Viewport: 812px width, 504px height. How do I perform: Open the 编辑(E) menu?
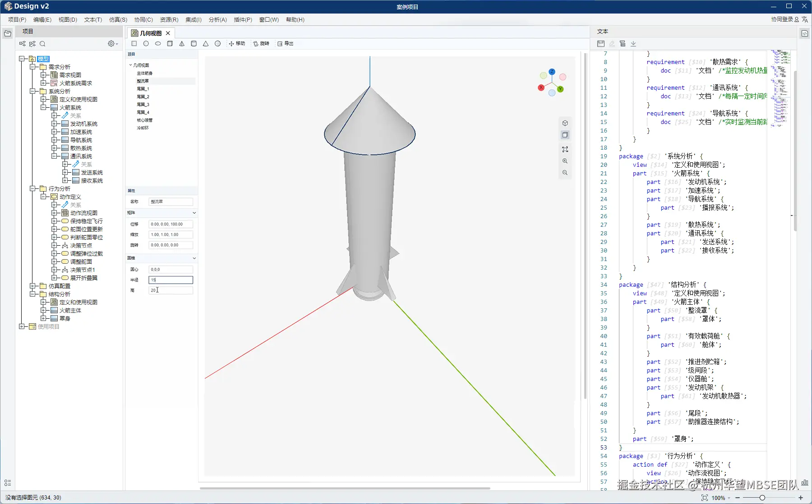coord(42,20)
